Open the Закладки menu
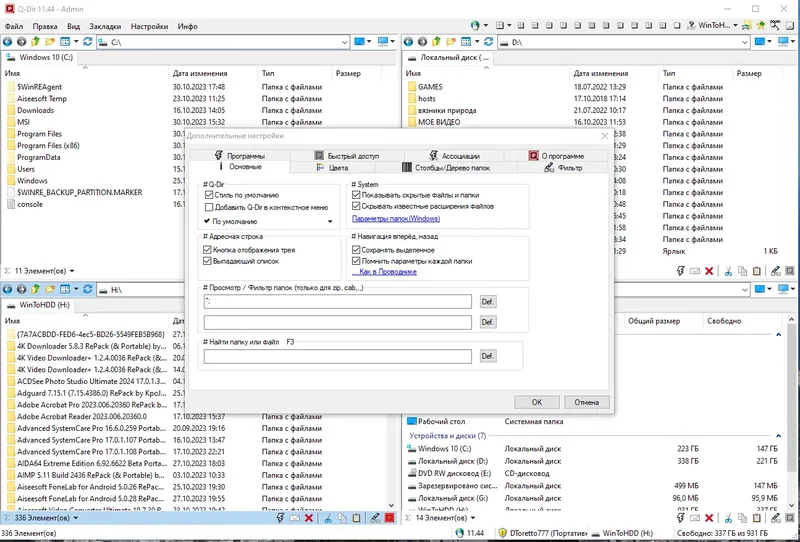This screenshot has width=800, height=542. click(x=105, y=26)
